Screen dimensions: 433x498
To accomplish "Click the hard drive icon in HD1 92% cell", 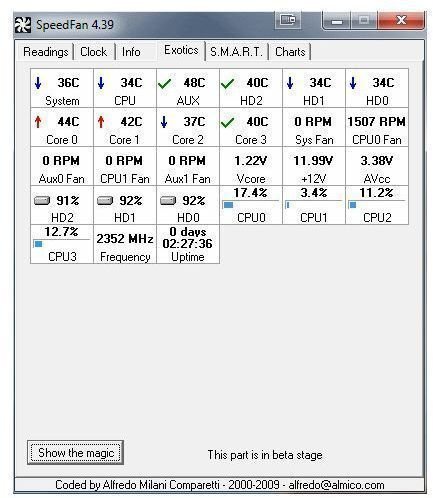I will (x=105, y=200).
